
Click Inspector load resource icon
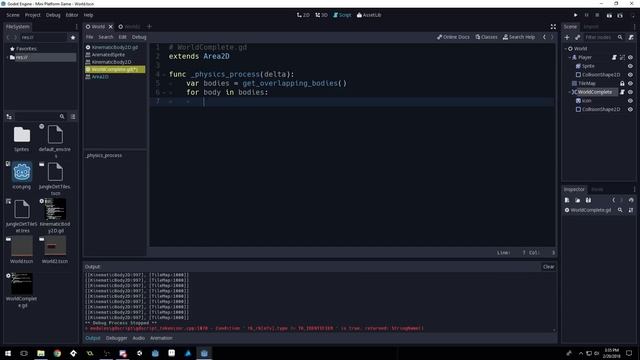point(578,200)
